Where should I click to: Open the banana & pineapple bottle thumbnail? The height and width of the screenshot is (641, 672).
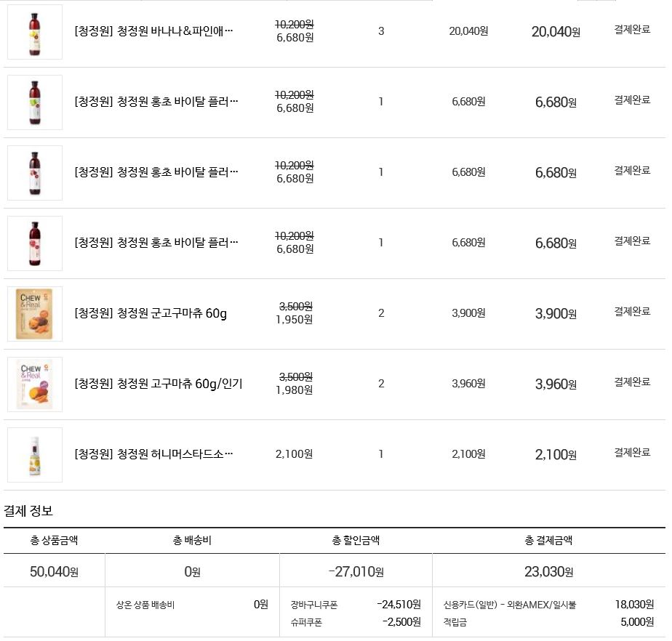[35, 32]
